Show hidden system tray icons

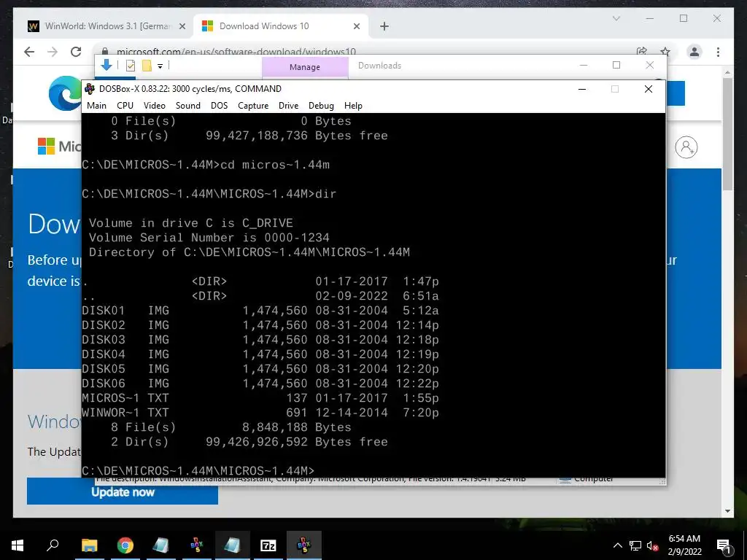617,545
